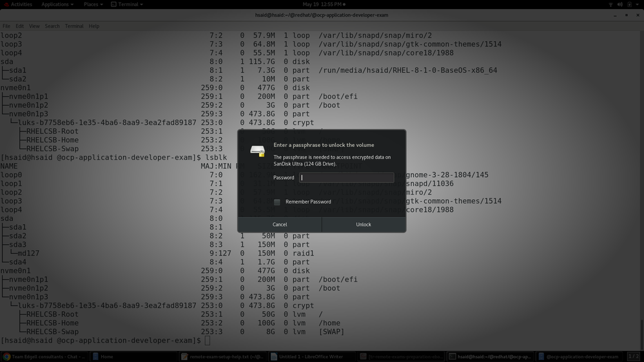Click the volume icon in system tray
Screen dimensions: 644x362
(620, 5)
